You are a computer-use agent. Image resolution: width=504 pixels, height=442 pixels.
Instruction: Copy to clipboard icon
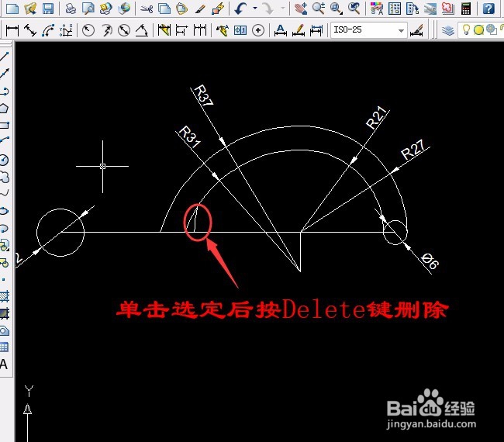[x=164, y=9]
